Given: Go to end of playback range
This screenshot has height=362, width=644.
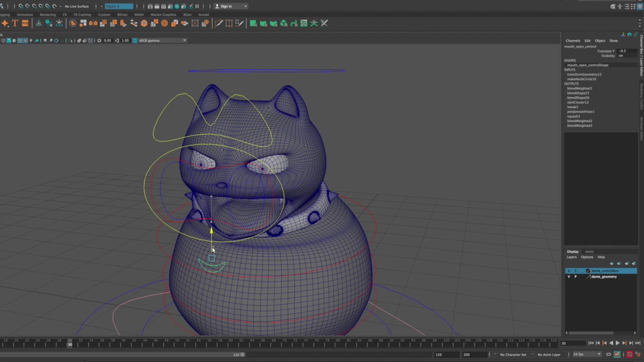Looking at the screenshot, I should [637, 343].
